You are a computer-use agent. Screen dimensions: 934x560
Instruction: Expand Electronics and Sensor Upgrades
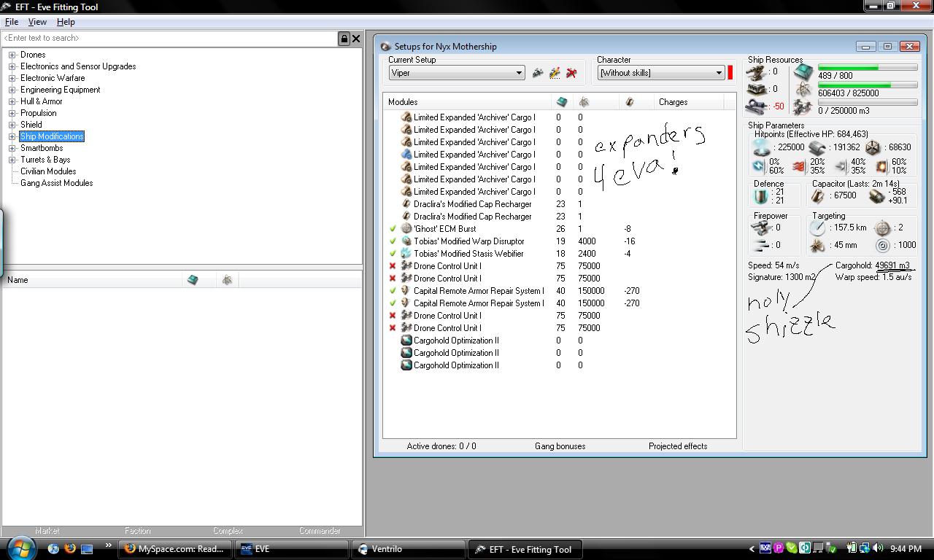(12, 66)
